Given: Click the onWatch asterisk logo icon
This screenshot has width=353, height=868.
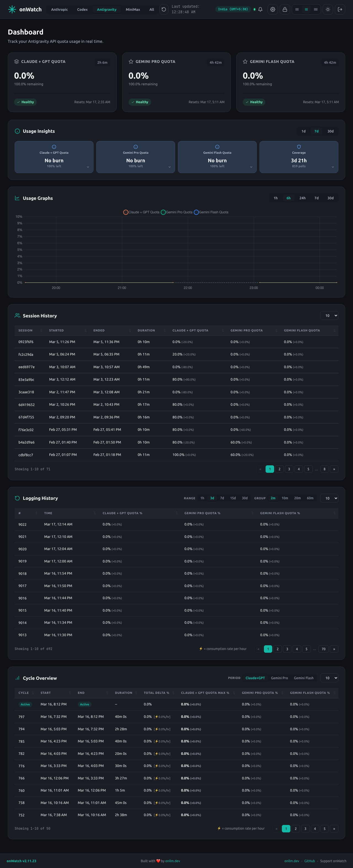Looking at the screenshot, I should (x=12, y=9).
